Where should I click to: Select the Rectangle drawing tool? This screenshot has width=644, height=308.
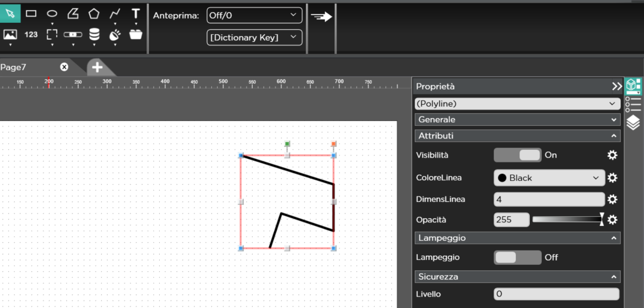pos(31,13)
